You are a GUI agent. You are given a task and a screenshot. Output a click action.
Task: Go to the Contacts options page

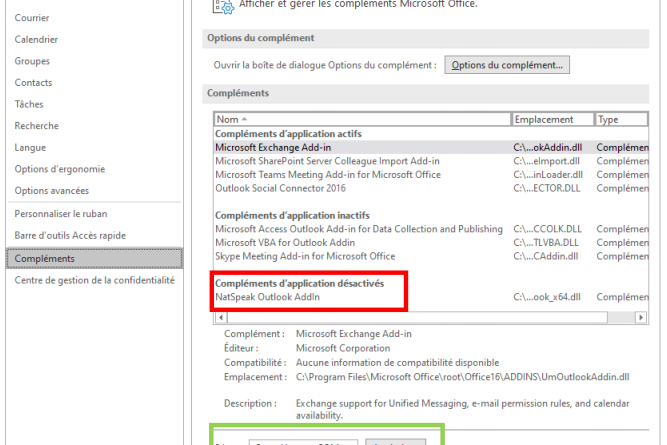point(33,83)
